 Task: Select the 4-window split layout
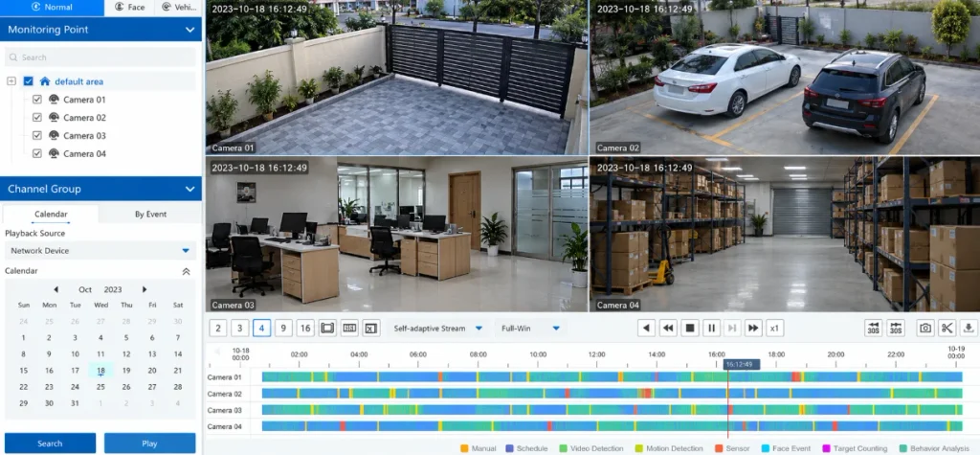coord(262,328)
